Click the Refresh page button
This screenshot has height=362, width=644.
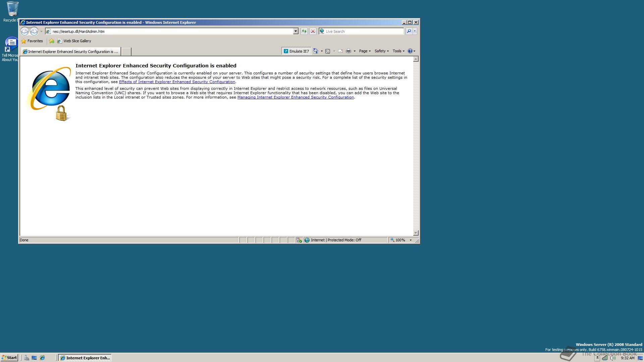click(304, 31)
